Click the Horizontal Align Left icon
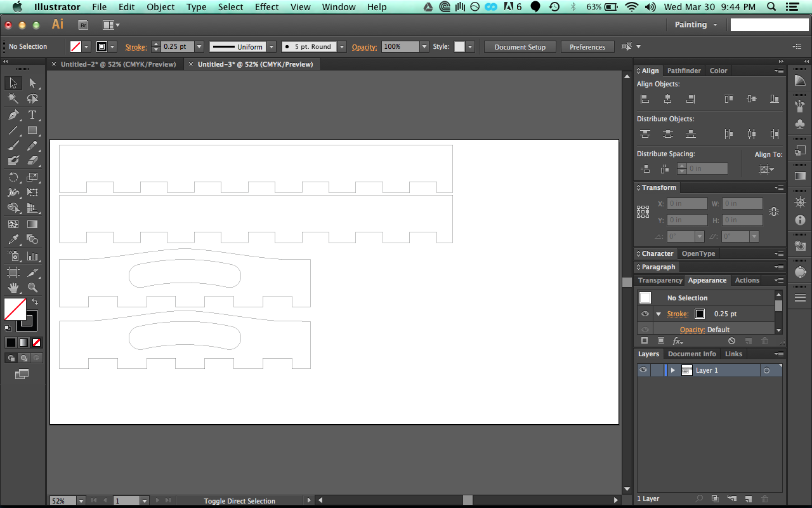 (645, 99)
